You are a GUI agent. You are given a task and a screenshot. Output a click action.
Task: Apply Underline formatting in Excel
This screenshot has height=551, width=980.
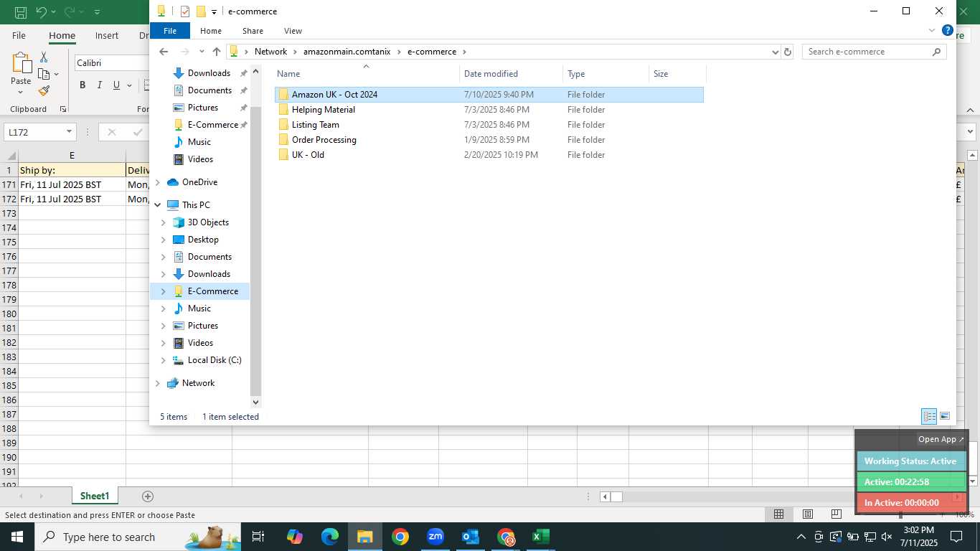pos(116,85)
